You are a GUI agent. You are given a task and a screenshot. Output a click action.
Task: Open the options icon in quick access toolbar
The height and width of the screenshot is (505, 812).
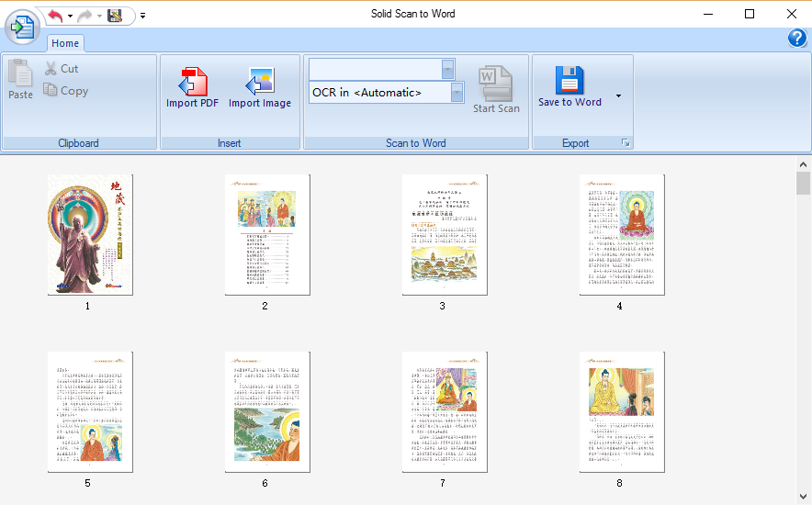[x=115, y=16]
